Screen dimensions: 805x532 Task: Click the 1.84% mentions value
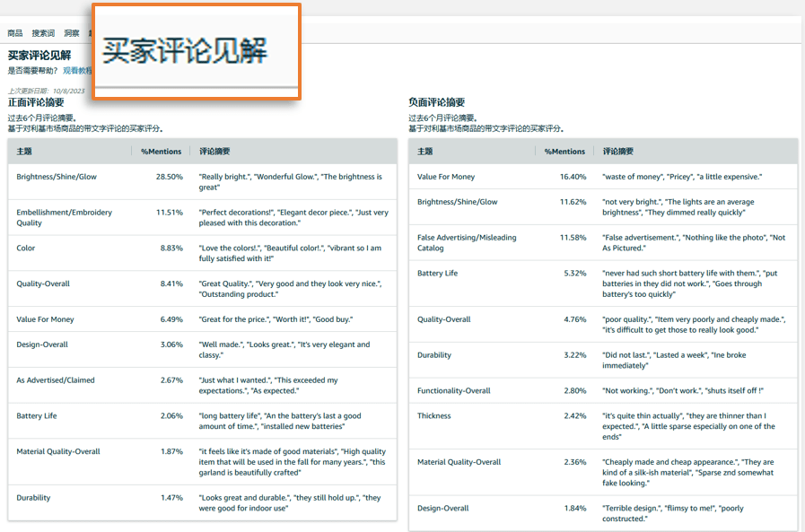pyautogui.click(x=575, y=508)
